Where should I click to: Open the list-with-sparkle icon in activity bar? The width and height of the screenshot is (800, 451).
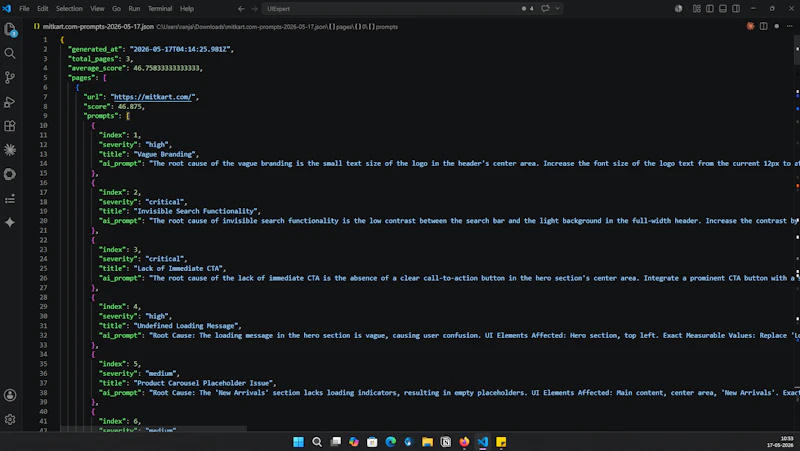click(10, 199)
